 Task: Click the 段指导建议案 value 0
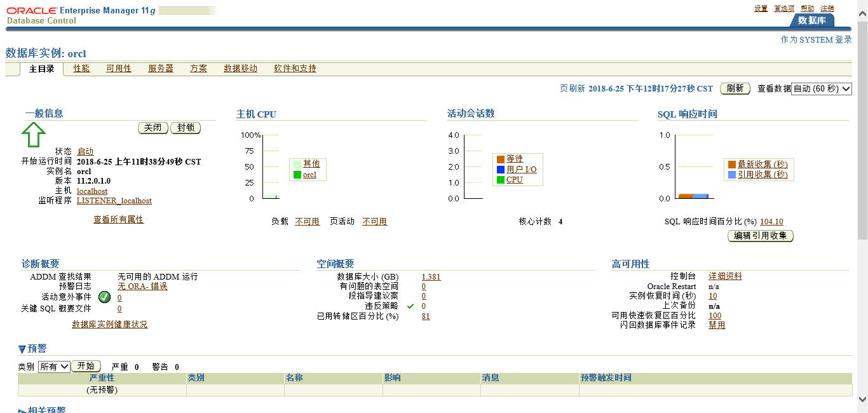[424, 296]
